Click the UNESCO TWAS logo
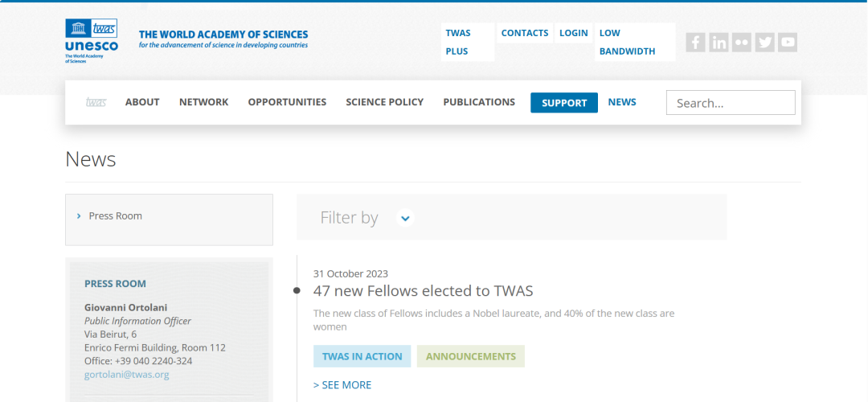The height and width of the screenshot is (402, 868). point(92,40)
